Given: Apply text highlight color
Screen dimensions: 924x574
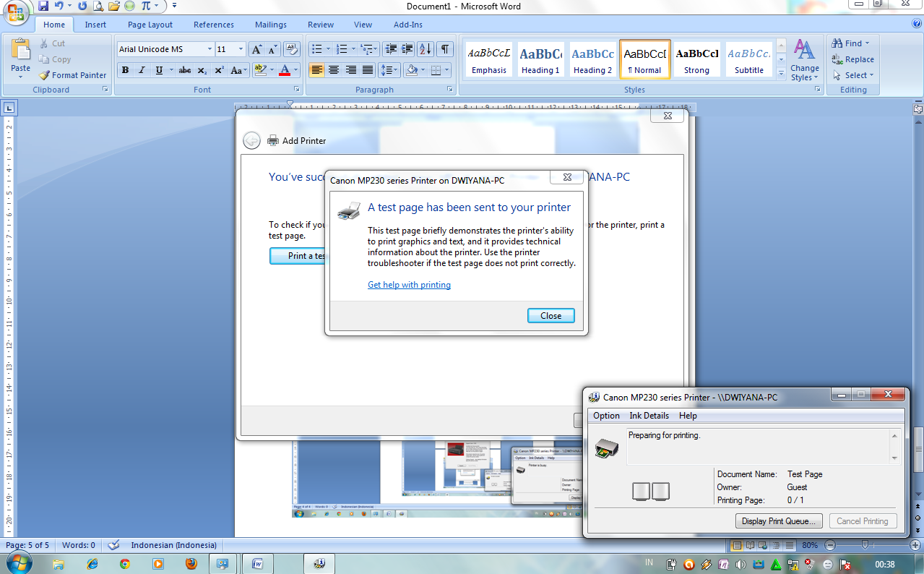Looking at the screenshot, I should click(x=261, y=70).
